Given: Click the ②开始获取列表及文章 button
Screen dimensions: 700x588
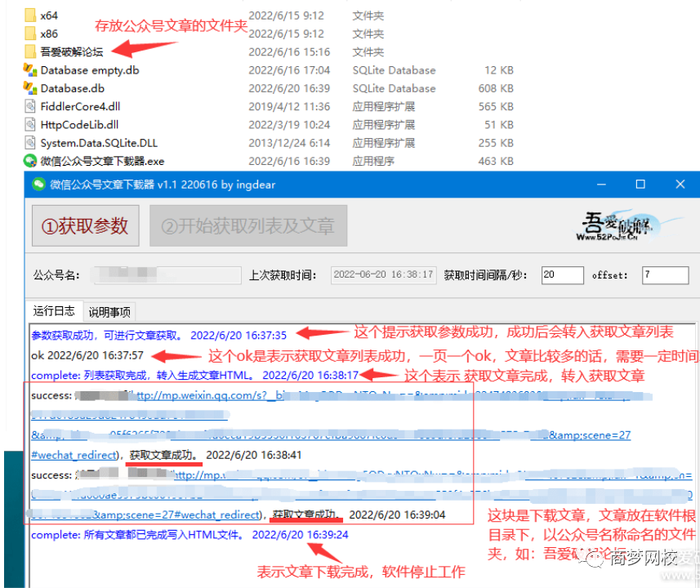Looking at the screenshot, I should tap(248, 226).
